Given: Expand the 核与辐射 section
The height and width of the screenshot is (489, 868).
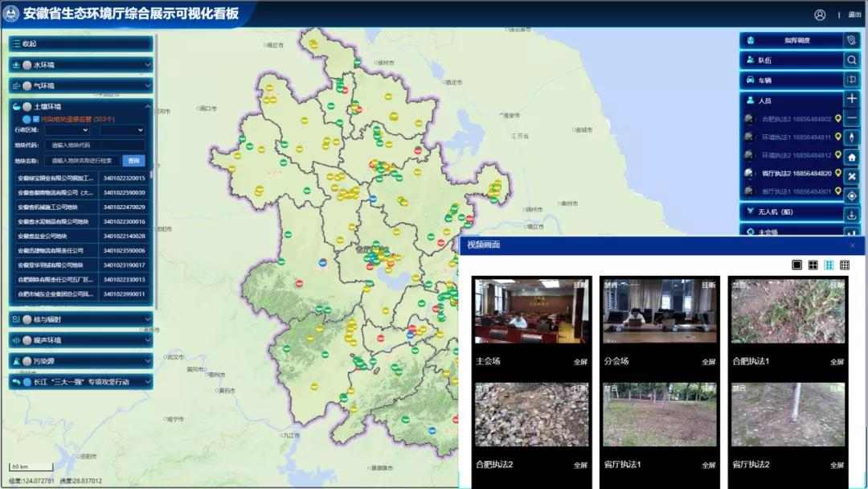Looking at the screenshot, I should [x=80, y=319].
